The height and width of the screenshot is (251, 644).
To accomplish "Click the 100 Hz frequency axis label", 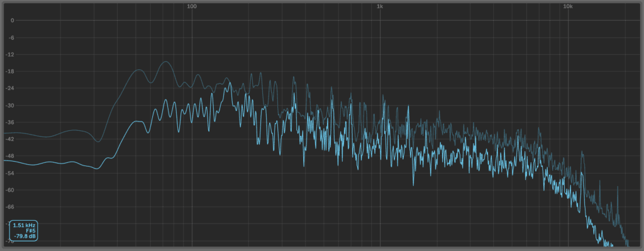I will click(x=191, y=6).
